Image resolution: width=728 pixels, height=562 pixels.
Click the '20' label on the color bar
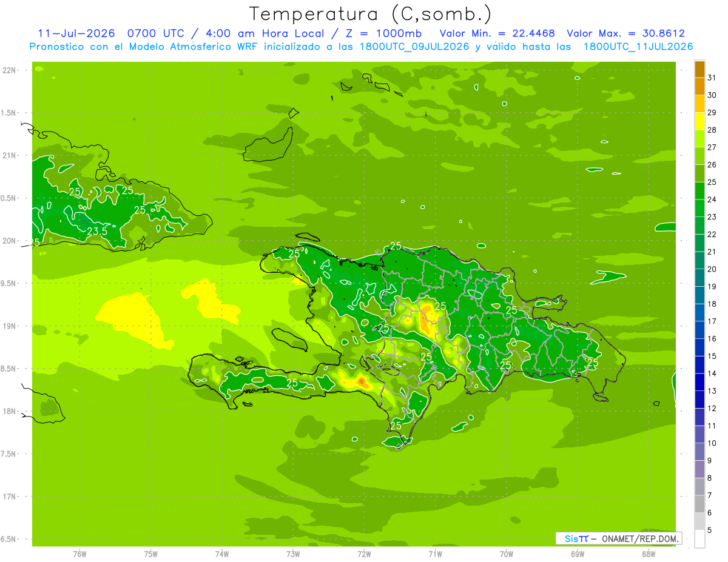[712, 269]
